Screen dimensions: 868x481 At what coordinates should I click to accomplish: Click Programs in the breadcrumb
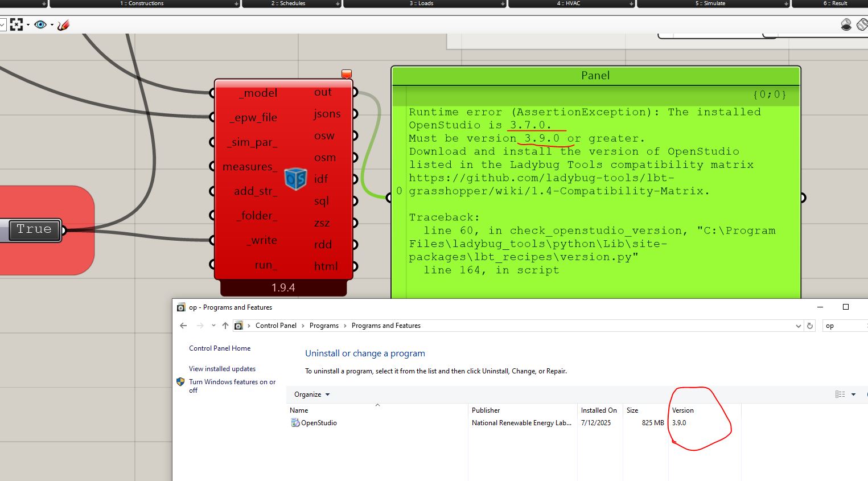click(x=324, y=326)
